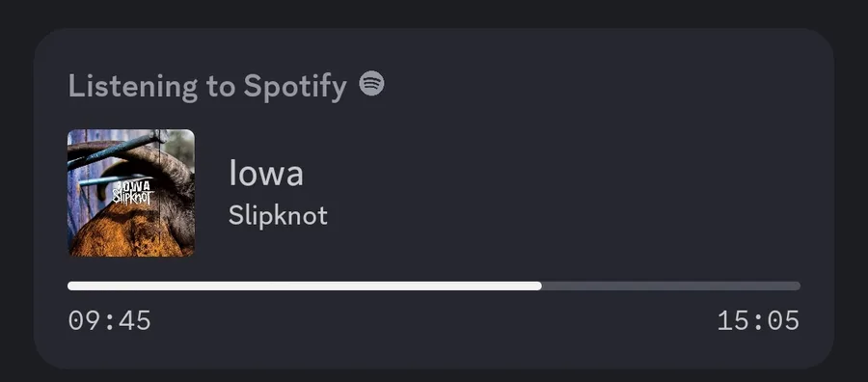Click the white filled part of progress bar
Image resolution: width=868 pixels, height=382 pixels.
pyautogui.click(x=305, y=286)
